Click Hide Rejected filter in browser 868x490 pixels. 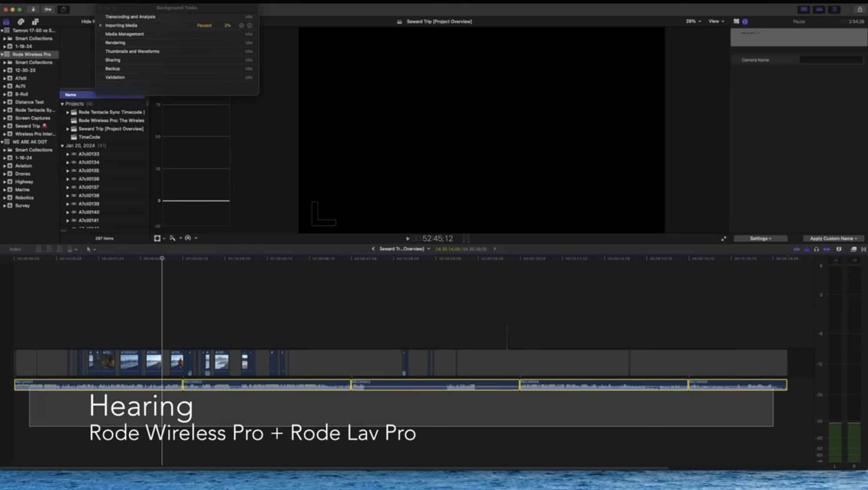point(88,21)
